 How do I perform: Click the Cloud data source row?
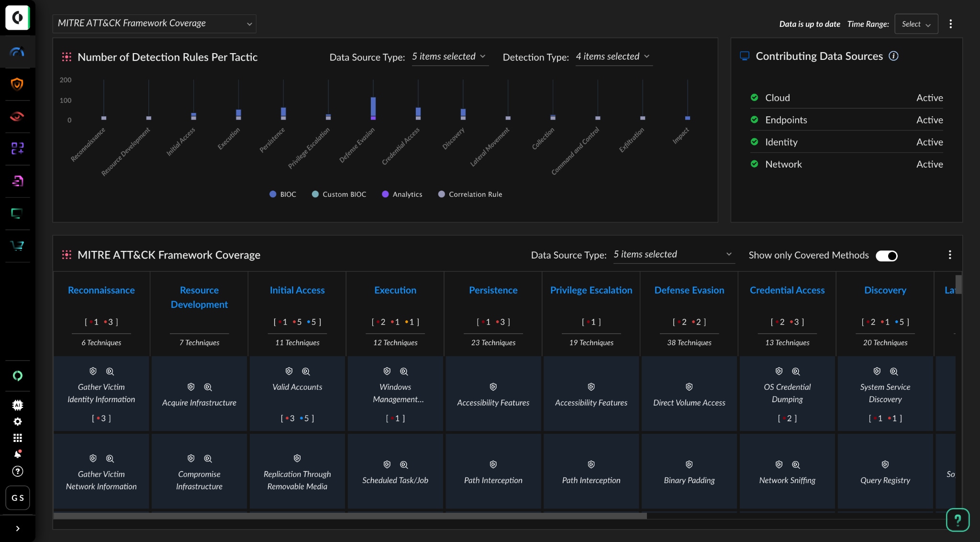pos(846,98)
